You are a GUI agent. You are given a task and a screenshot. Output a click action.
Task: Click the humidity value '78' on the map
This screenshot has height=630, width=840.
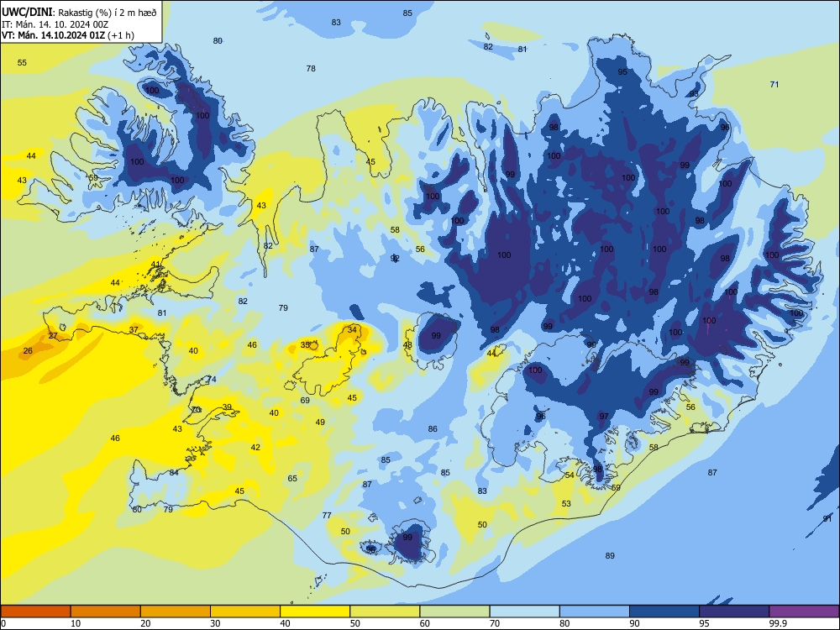pos(311,69)
